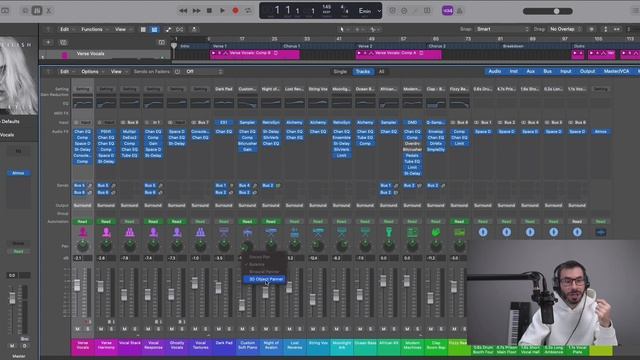Open the tracks area Edit menu
640x360 pixels.
click(67, 29)
